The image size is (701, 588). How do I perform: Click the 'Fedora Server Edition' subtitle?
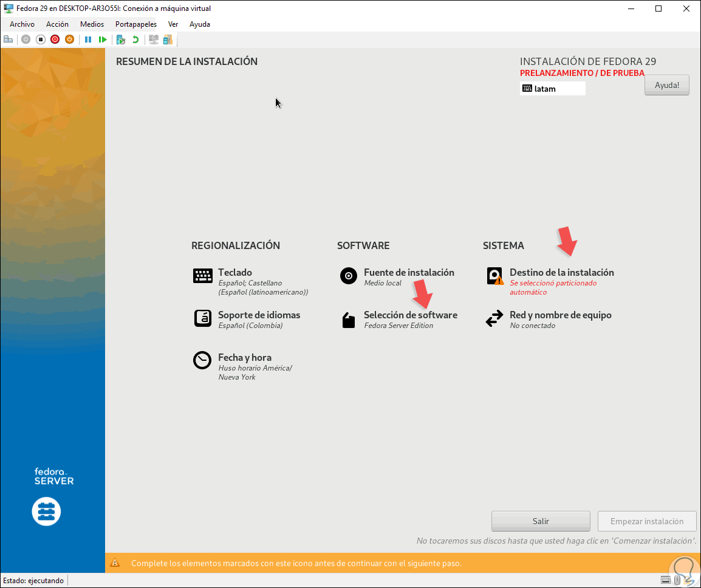click(398, 326)
